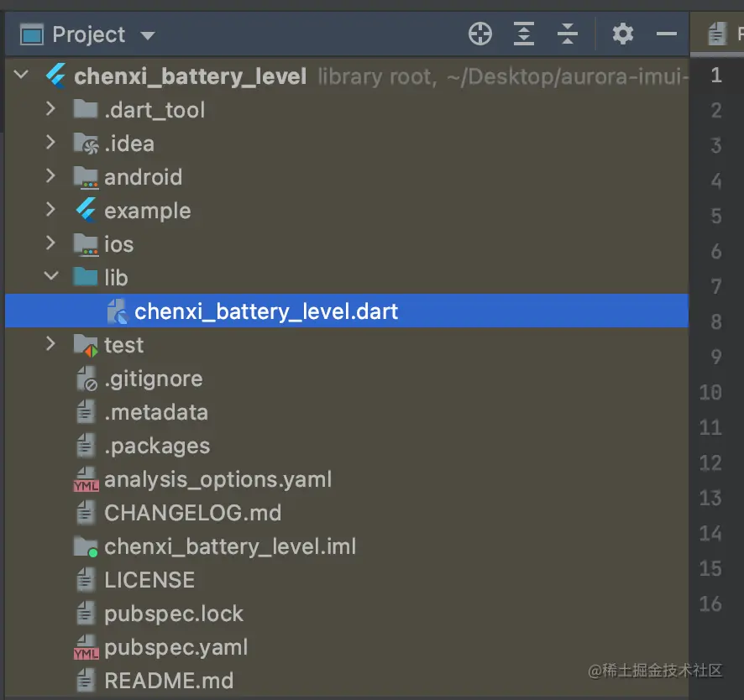
Task: Click the .packages file icon
Action: 86,446
